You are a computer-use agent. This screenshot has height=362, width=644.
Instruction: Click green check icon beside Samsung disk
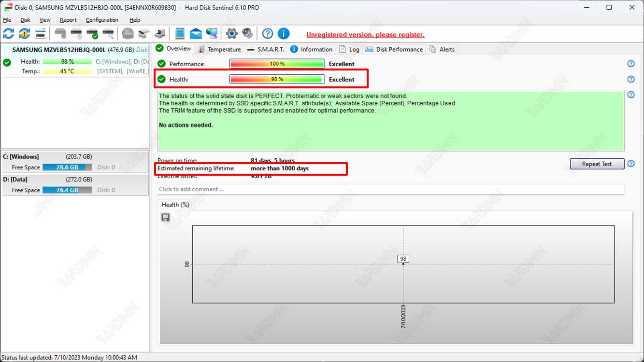7,62
